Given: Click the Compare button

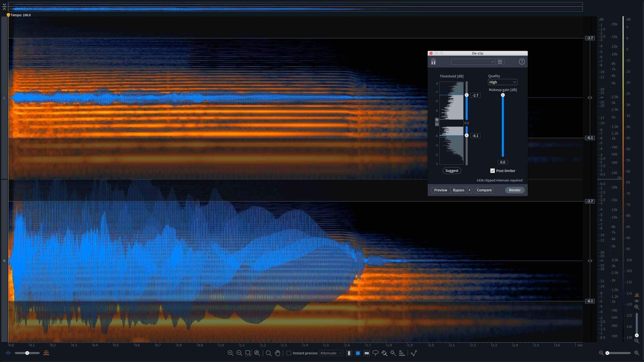Looking at the screenshot, I should 484,190.
